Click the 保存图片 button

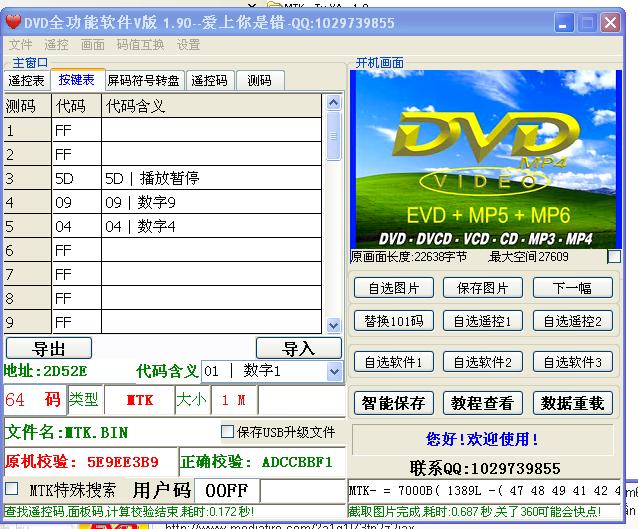tap(483, 288)
